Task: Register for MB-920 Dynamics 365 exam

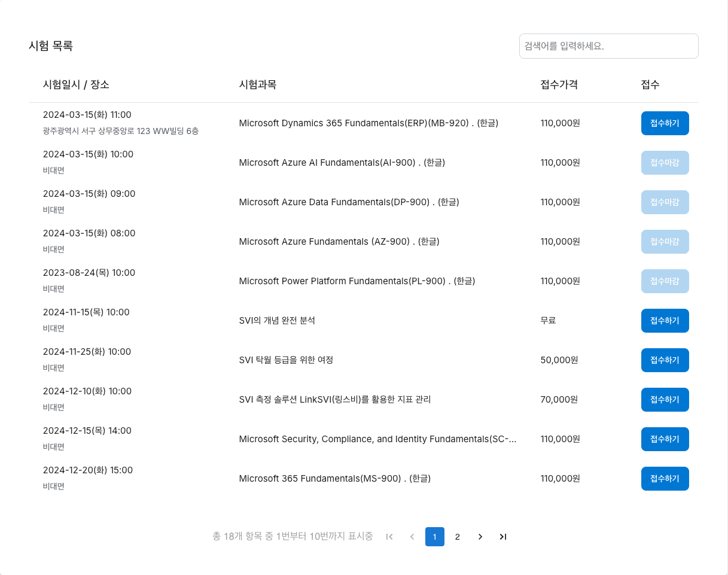Action: (665, 123)
